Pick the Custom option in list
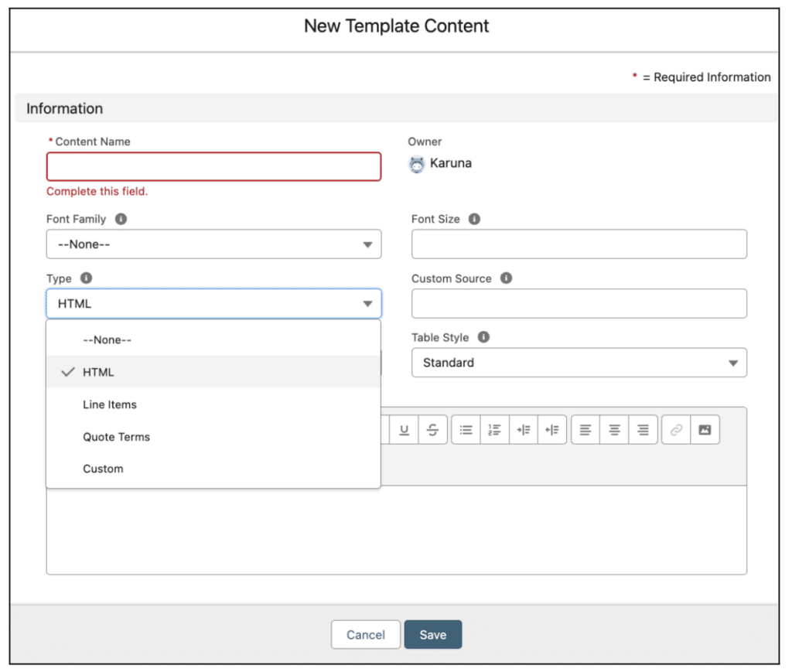 [103, 469]
